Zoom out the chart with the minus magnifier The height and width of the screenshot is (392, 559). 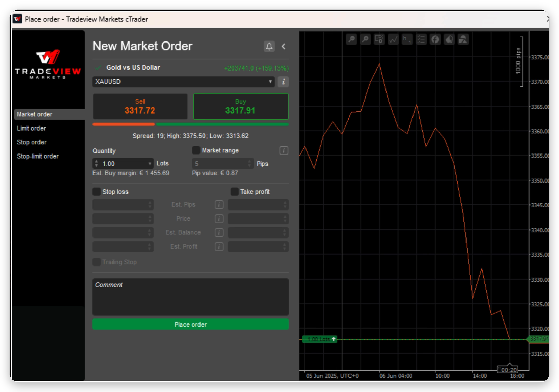click(351, 39)
